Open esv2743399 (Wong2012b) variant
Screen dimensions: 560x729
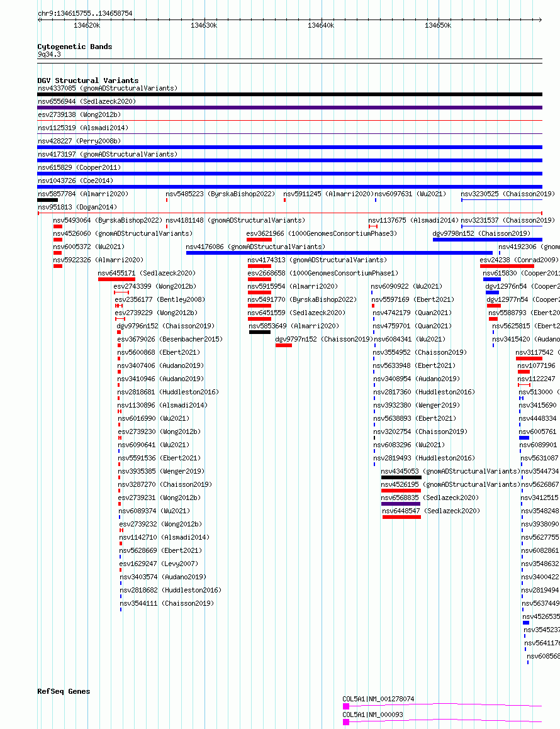(x=155, y=286)
